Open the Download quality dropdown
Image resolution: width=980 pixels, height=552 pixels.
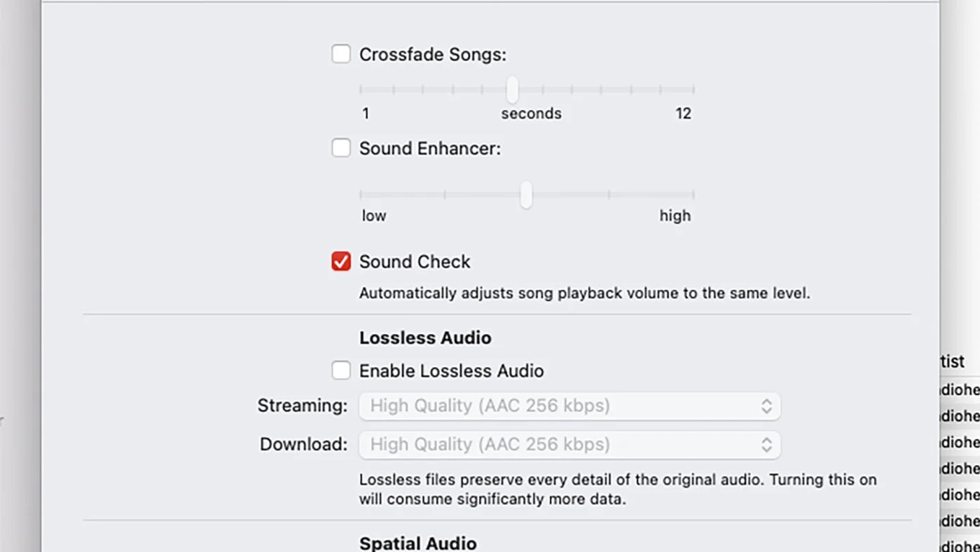point(569,445)
